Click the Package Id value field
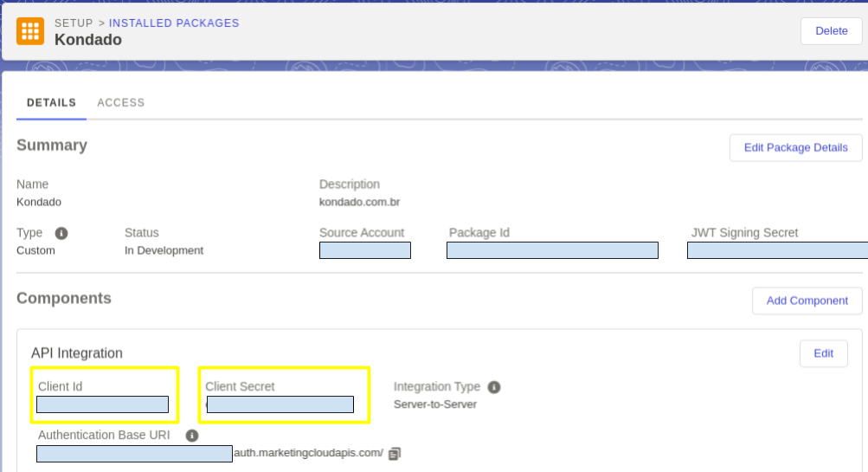This screenshot has width=868, height=472. [552, 250]
